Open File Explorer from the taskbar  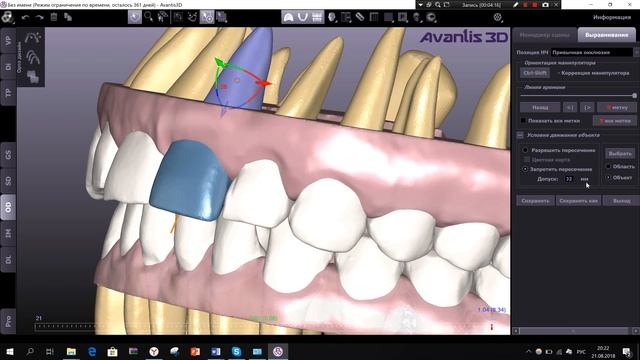tap(71, 351)
